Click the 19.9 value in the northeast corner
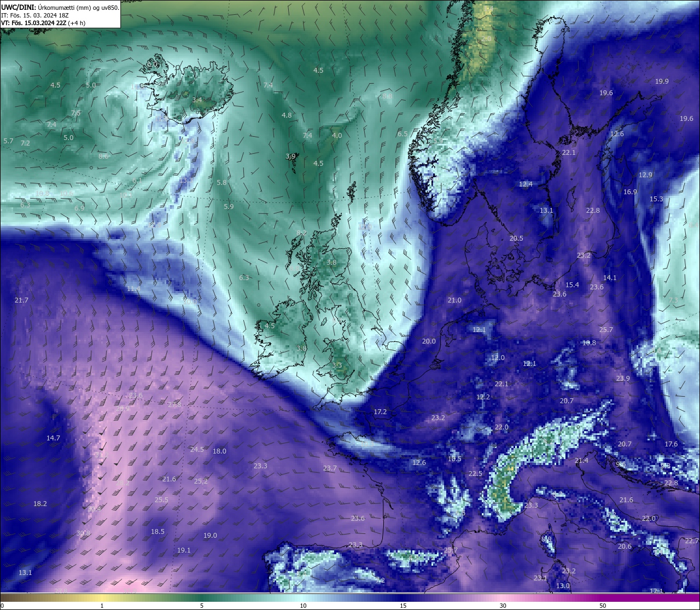 [662, 82]
